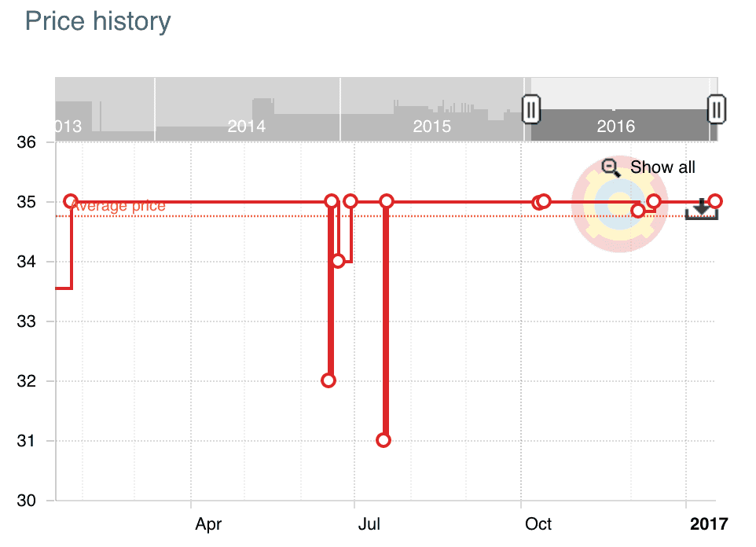Click the data point just after Oct
The height and width of the screenshot is (547, 756).
pyautogui.click(x=541, y=202)
